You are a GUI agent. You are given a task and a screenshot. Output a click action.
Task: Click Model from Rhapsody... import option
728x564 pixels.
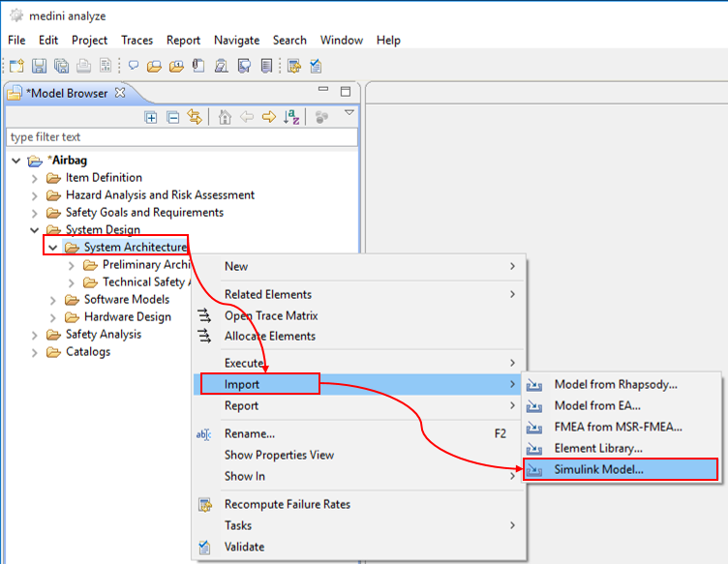[x=615, y=384]
